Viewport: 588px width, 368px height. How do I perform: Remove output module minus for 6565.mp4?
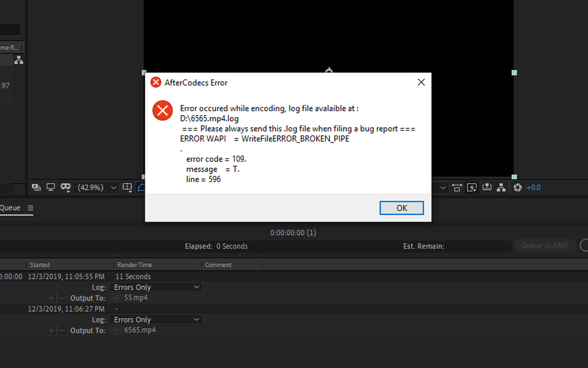(62, 330)
